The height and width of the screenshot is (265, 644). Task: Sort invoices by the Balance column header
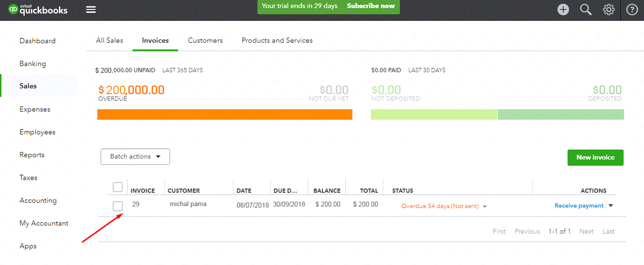(326, 191)
